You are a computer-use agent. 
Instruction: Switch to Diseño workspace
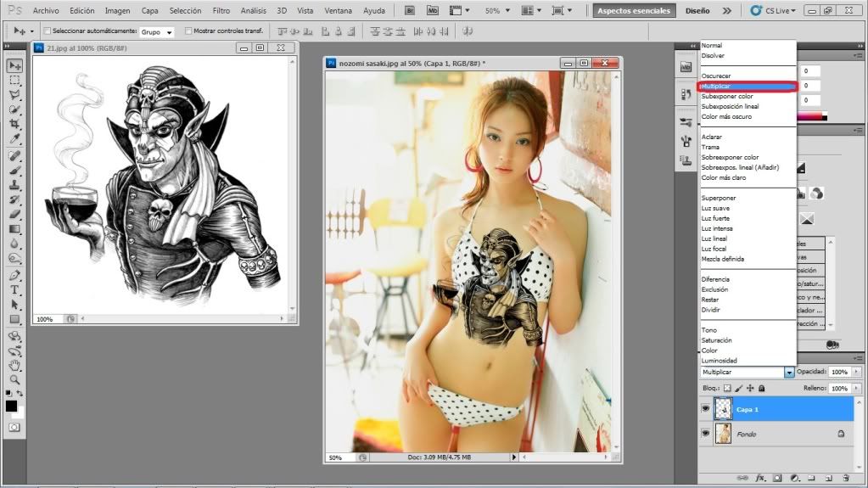coord(697,10)
